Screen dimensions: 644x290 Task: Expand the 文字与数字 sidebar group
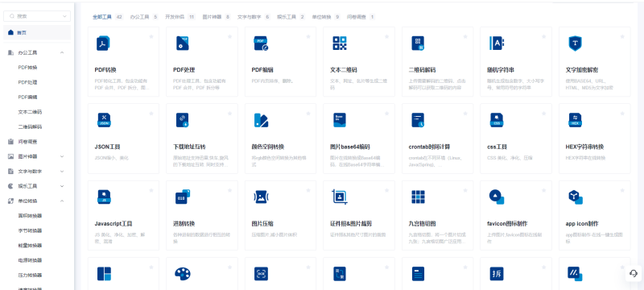click(x=62, y=172)
